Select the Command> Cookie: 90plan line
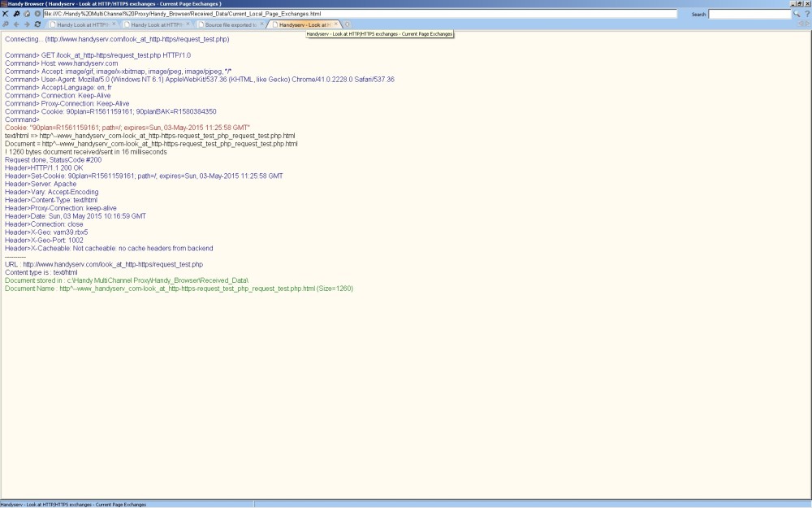 110,112
